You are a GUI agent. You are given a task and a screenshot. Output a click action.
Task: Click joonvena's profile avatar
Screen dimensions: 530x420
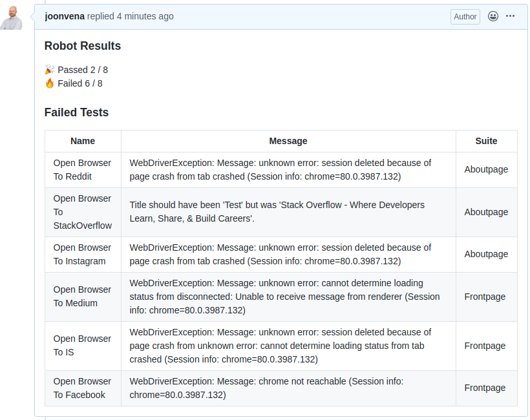(x=11, y=17)
